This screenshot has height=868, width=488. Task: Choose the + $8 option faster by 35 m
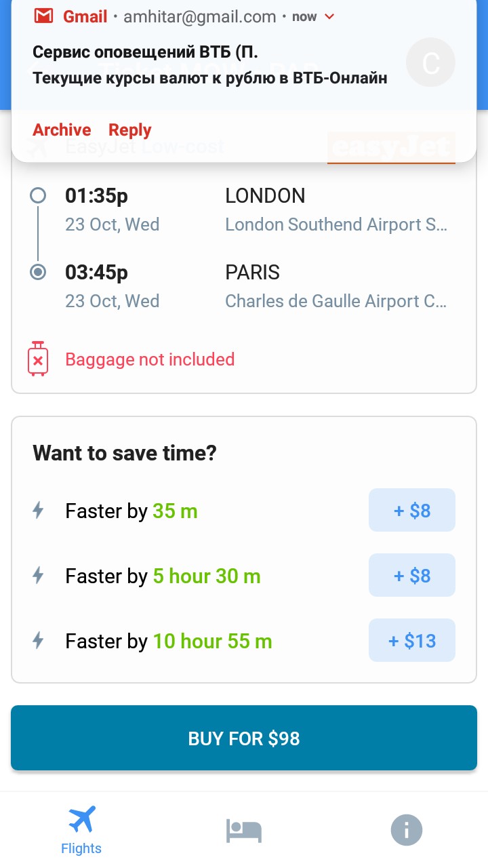click(412, 510)
